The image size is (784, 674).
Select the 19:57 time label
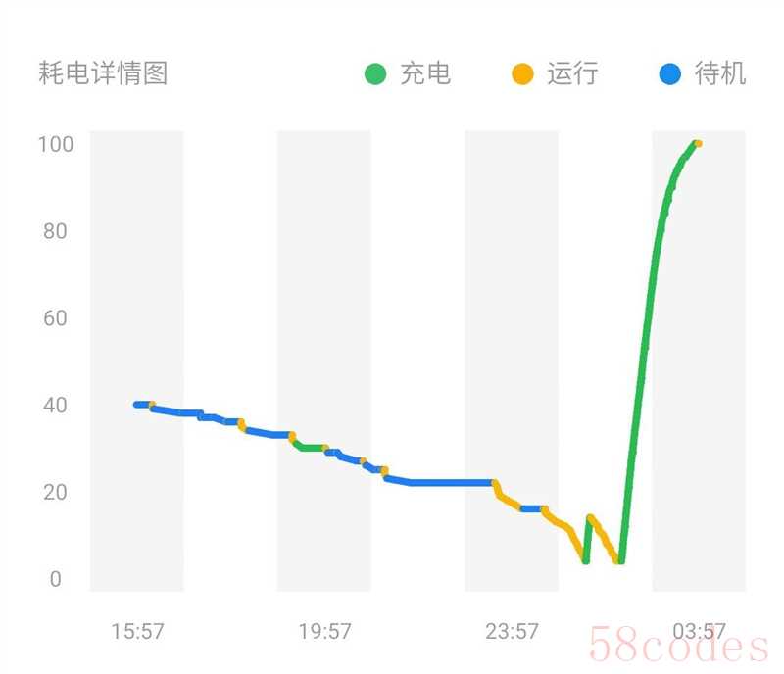pyautogui.click(x=324, y=632)
